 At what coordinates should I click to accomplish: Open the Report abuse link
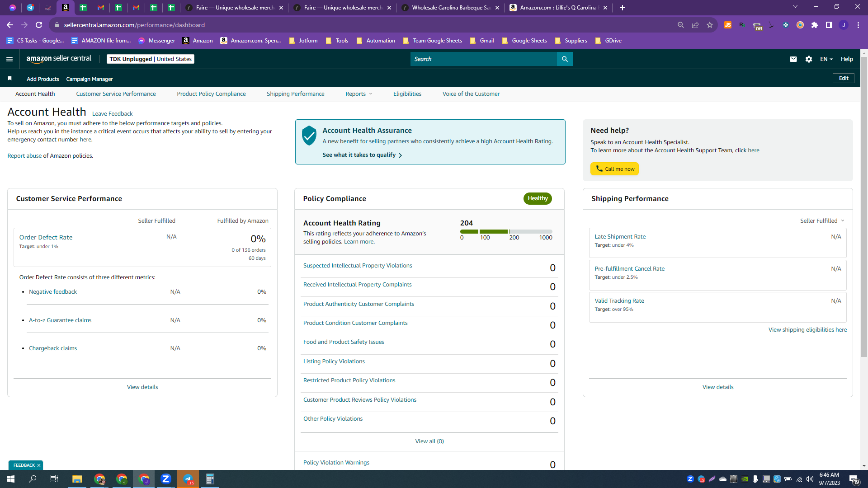click(24, 156)
